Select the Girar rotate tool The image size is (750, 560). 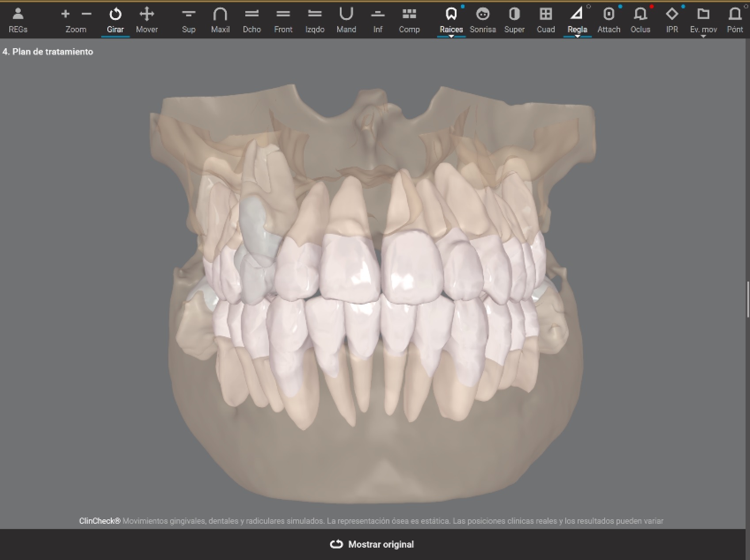click(x=115, y=18)
